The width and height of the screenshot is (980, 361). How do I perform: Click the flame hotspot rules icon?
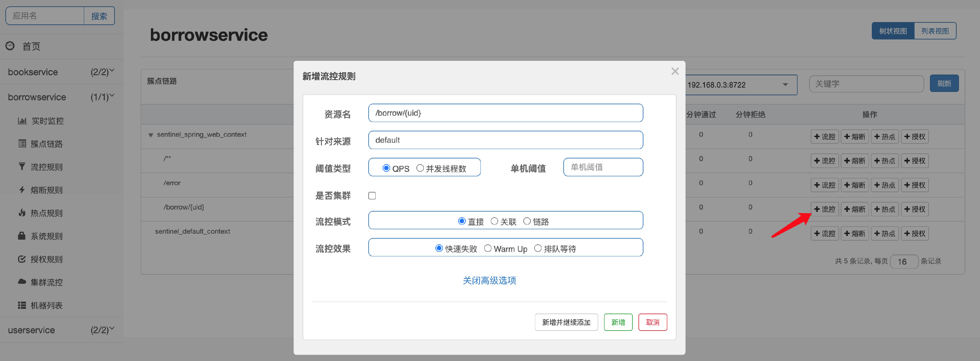click(x=22, y=213)
